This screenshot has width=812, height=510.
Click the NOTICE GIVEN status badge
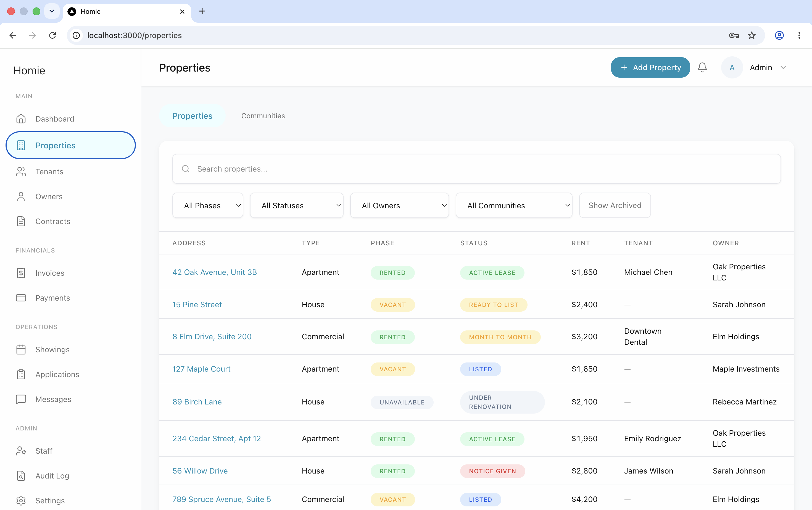(492, 471)
